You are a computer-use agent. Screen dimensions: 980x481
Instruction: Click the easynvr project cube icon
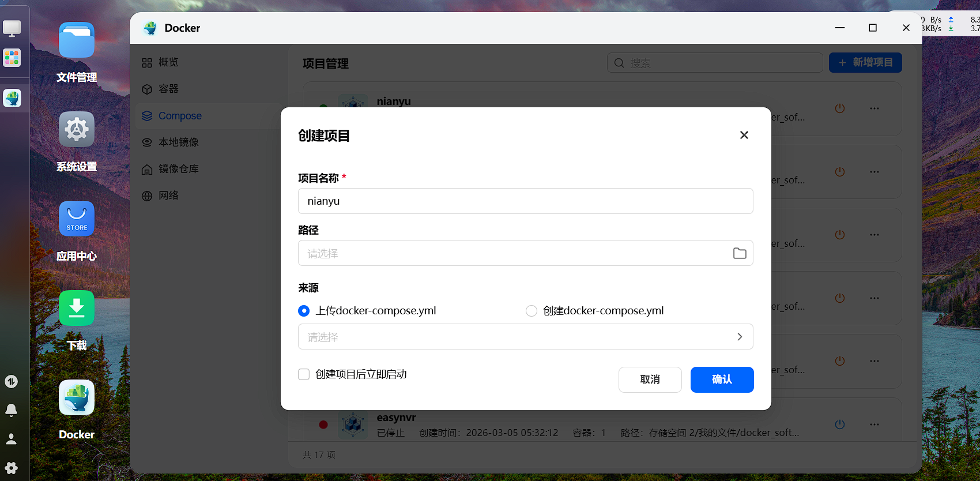(x=353, y=425)
